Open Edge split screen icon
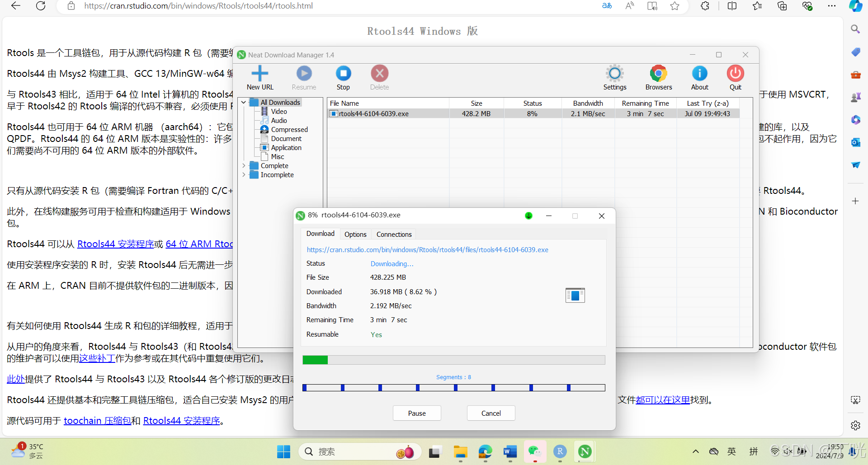This screenshot has width=868, height=465. pyautogui.click(x=732, y=6)
